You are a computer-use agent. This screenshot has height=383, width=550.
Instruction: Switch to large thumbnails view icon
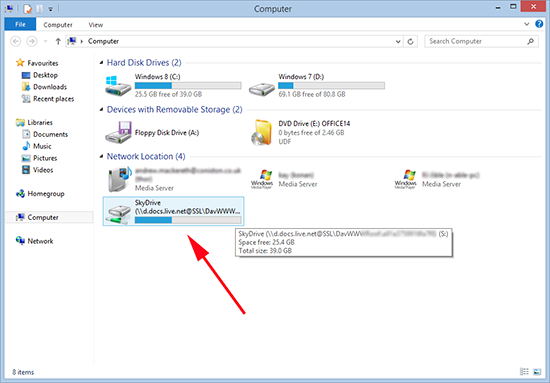[537, 371]
